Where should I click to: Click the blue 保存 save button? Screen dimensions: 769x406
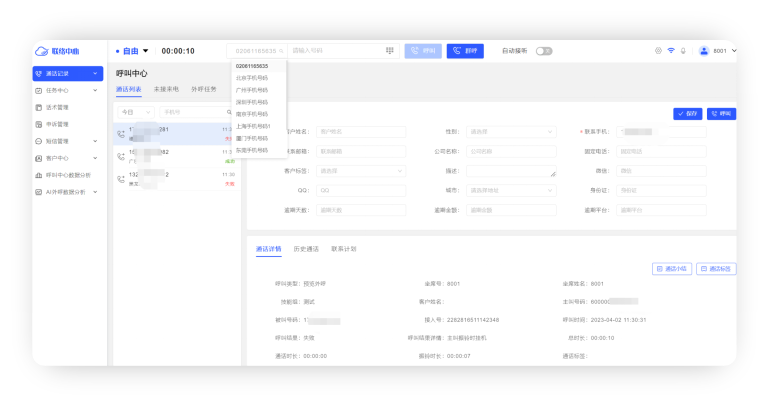688,114
